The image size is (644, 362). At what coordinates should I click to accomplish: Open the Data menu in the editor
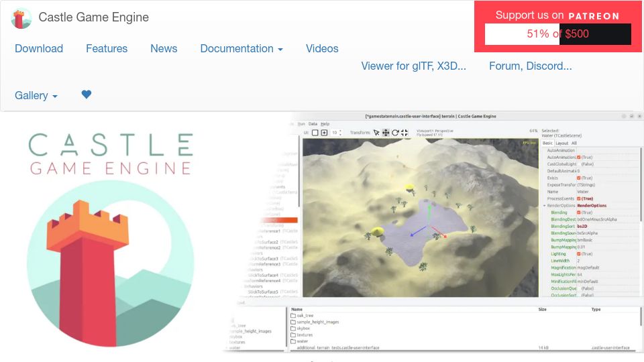point(313,124)
